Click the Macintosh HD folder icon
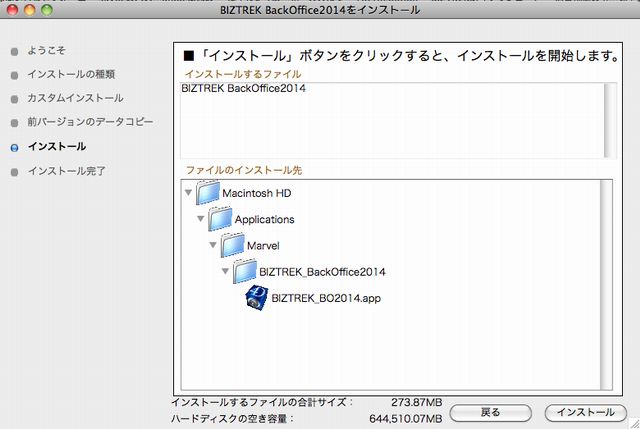 coord(208,193)
